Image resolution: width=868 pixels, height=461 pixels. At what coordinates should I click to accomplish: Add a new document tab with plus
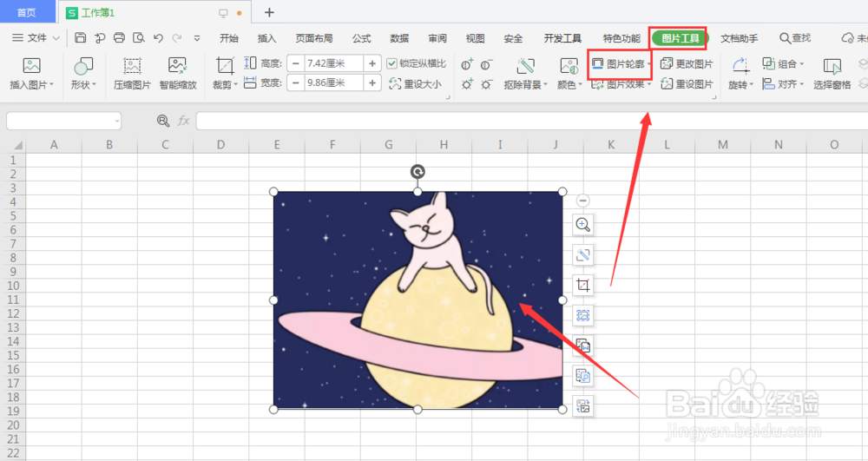click(x=269, y=12)
